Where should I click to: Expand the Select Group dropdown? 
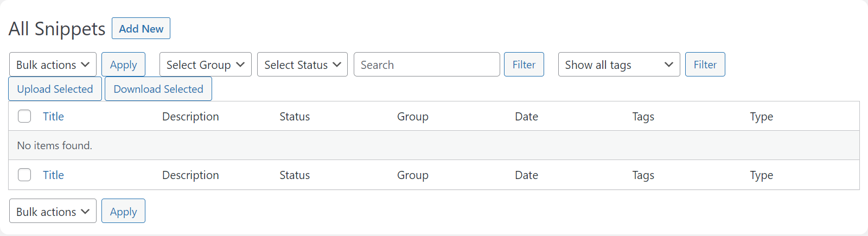[205, 65]
